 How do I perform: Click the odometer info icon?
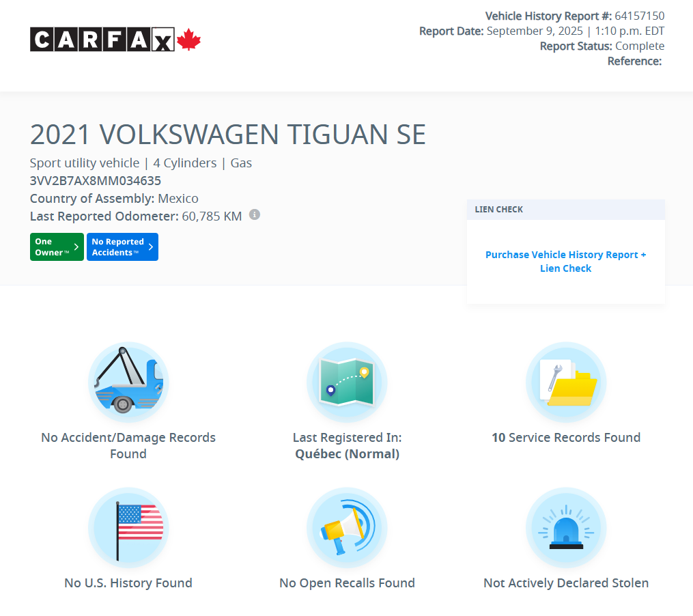pos(255,214)
